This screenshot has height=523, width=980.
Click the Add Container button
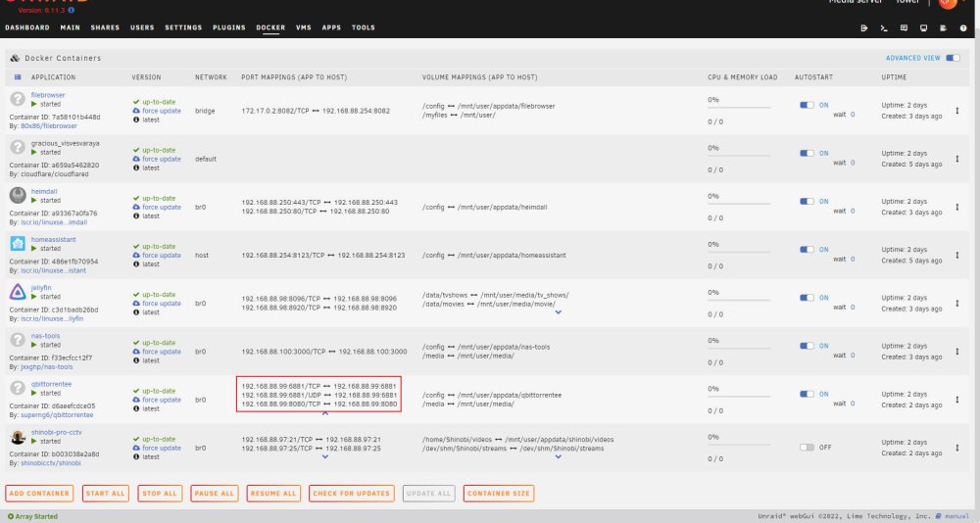pyautogui.click(x=39, y=494)
